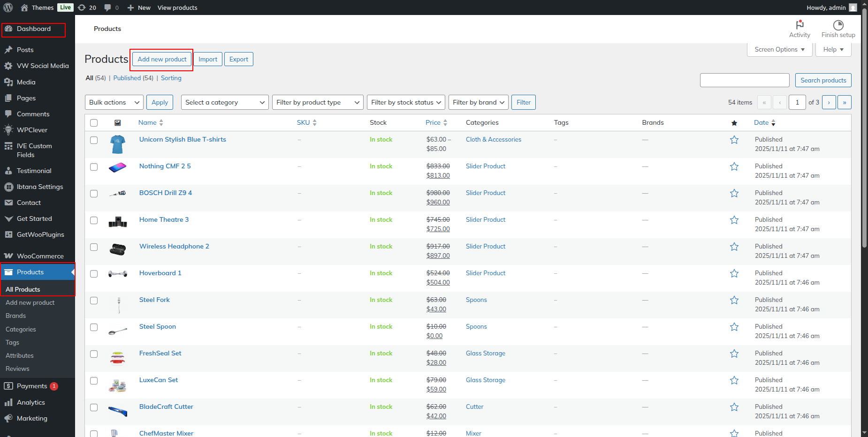Open Filter by stock status dropdown
The width and height of the screenshot is (868, 437).
[406, 102]
